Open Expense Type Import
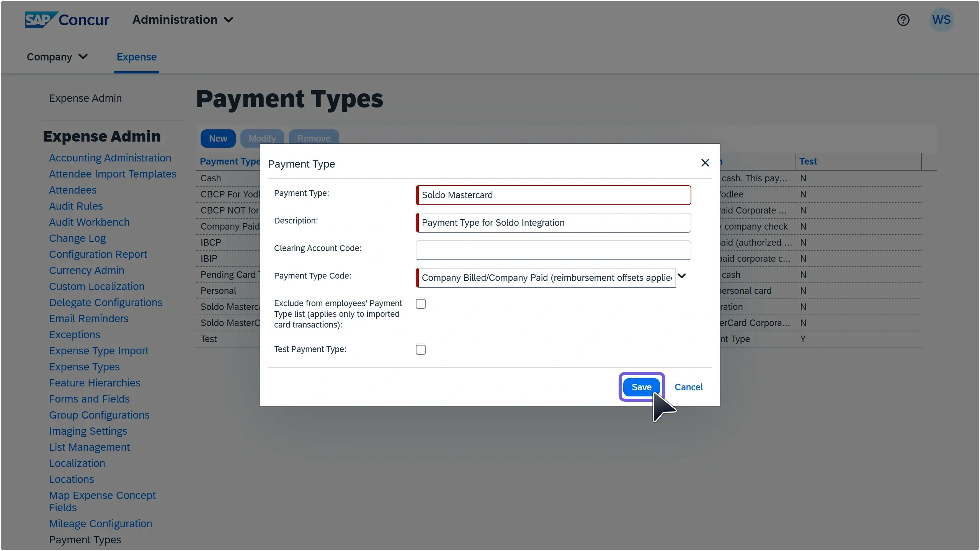The width and height of the screenshot is (980, 551). coord(99,350)
